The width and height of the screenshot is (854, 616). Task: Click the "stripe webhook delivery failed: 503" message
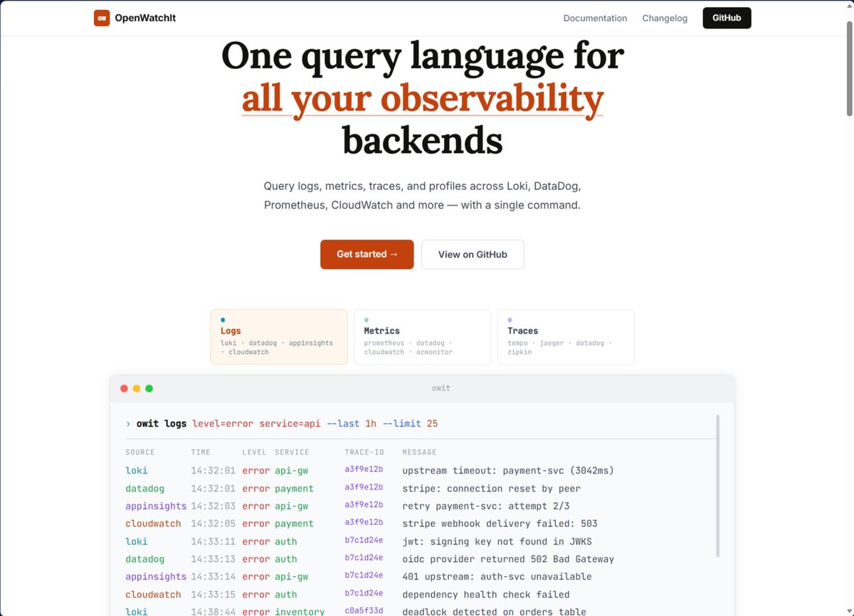[x=500, y=524]
